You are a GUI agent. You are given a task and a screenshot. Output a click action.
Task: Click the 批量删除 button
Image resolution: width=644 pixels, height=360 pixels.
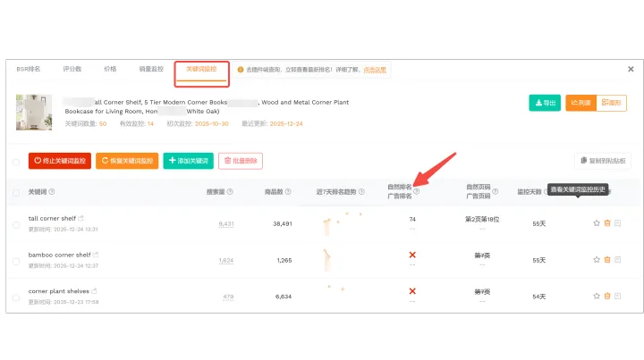coord(241,161)
